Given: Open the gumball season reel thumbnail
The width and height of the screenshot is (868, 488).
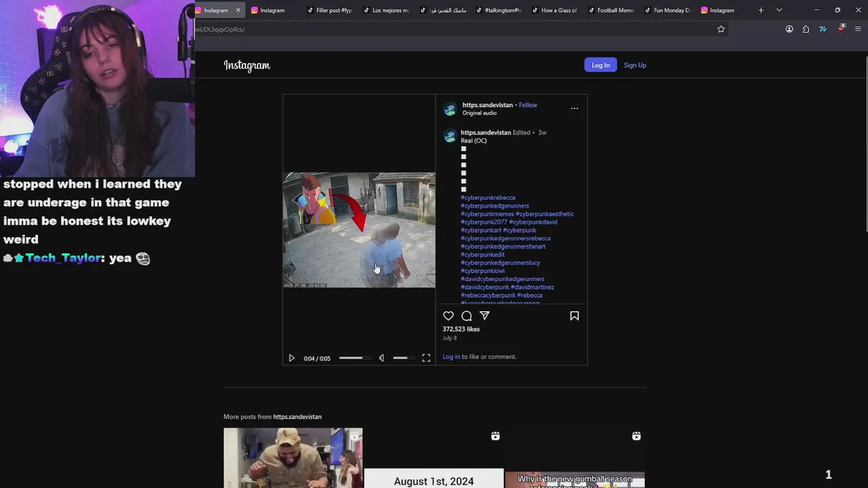Looking at the screenshot, I should pyautogui.click(x=575, y=457).
